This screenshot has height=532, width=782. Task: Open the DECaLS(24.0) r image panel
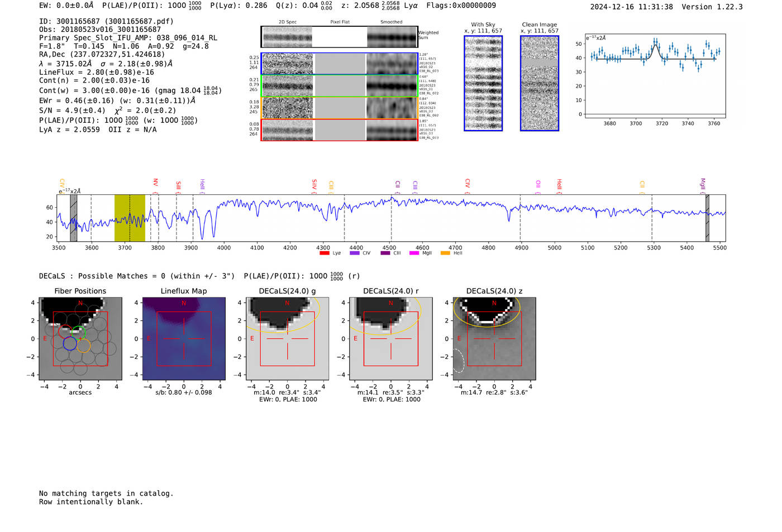[391, 339]
